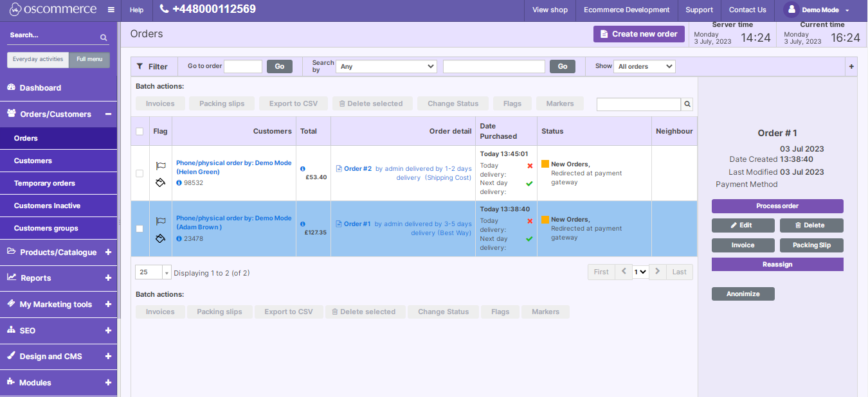Open the hamburger menu beside the oscommerce logo

tap(111, 10)
